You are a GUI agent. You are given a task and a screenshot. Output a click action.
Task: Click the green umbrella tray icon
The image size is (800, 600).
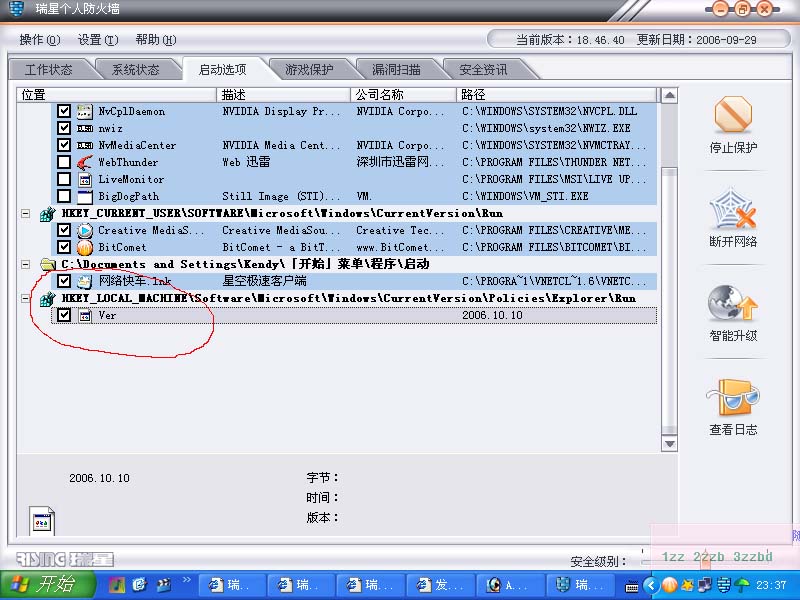coord(741,585)
